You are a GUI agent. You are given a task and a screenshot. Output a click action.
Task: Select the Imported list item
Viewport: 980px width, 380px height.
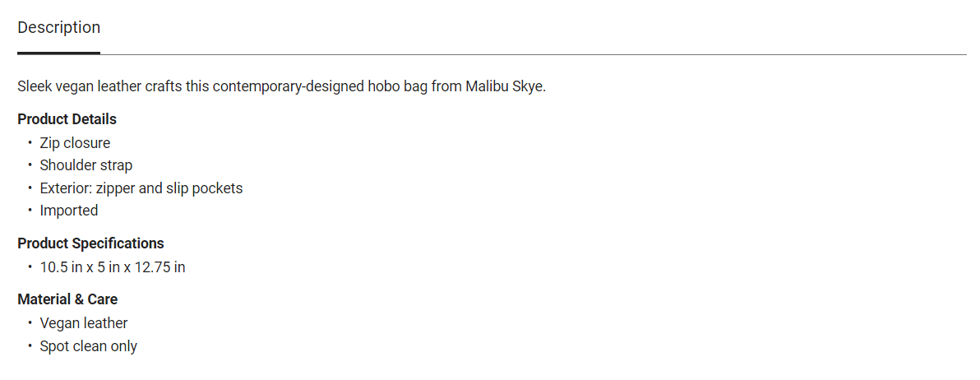(69, 211)
